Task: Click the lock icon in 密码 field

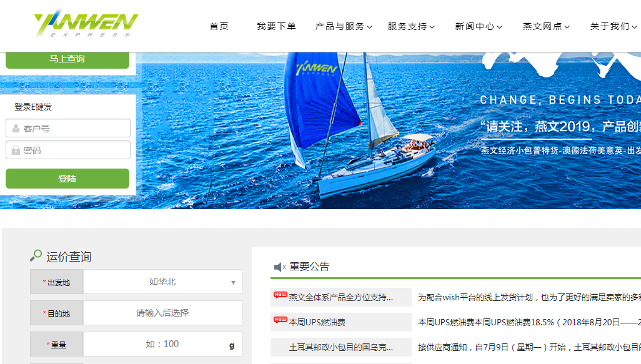Action: pos(16,150)
